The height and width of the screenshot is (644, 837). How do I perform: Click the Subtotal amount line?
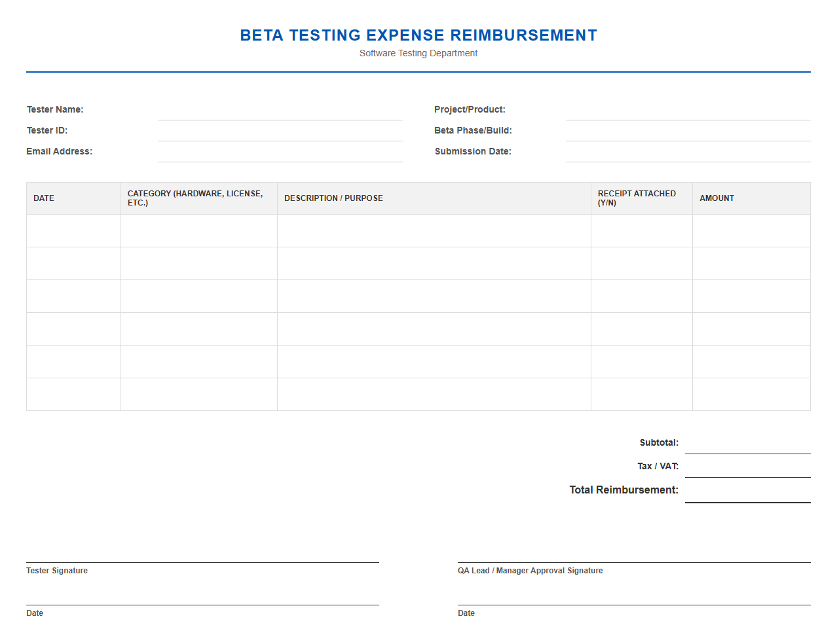(x=748, y=443)
